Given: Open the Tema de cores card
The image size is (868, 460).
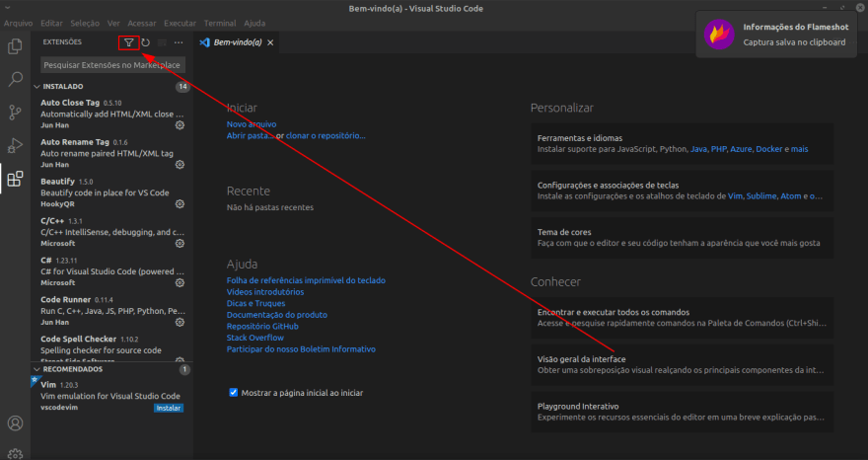Looking at the screenshot, I should (682, 238).
